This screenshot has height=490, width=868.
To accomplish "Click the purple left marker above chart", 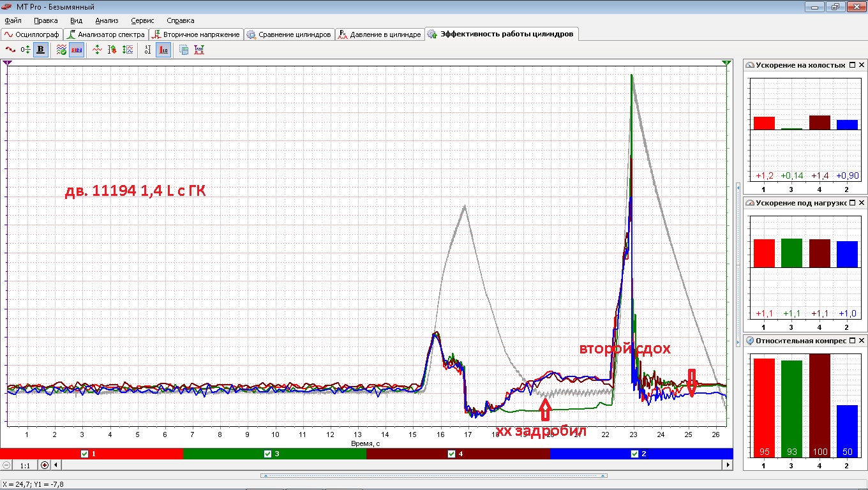I will coord(7,63).
